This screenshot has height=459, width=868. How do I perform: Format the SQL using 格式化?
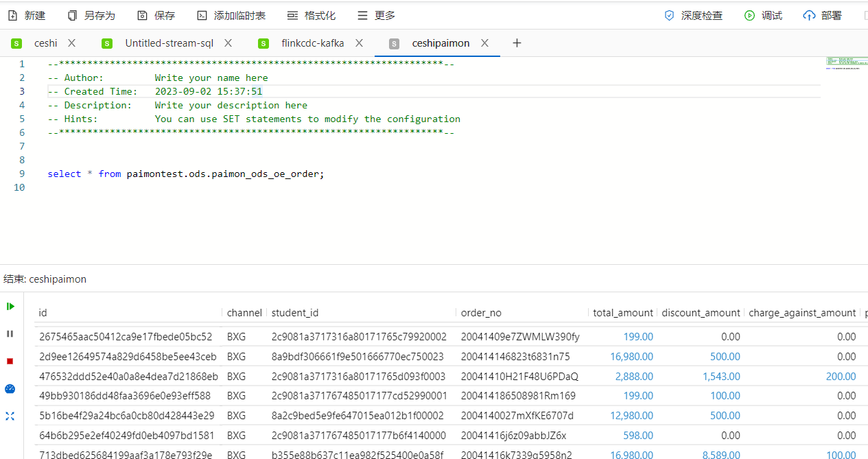pyautogui.click(x=311, y=15)
